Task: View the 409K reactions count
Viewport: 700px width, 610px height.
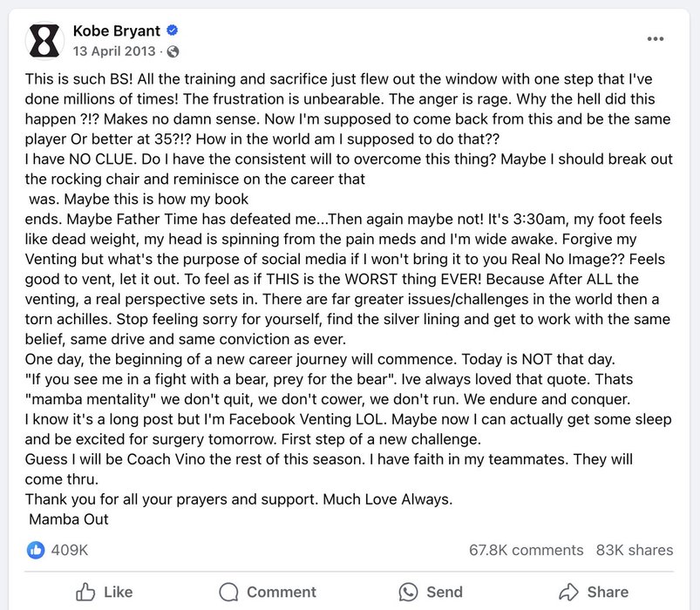Action: [70, 550]
